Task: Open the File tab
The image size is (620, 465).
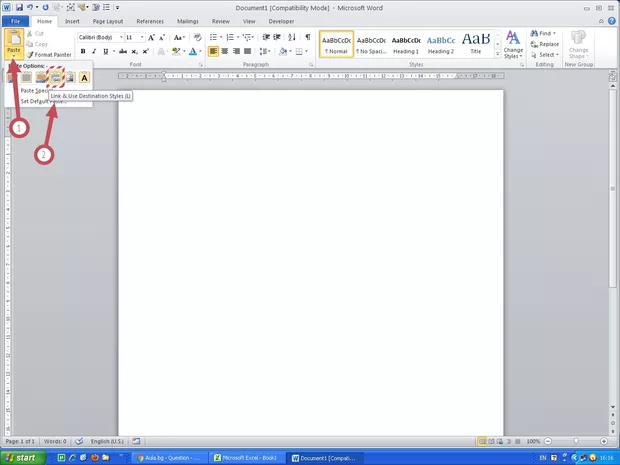Action: tap(15, 20)
